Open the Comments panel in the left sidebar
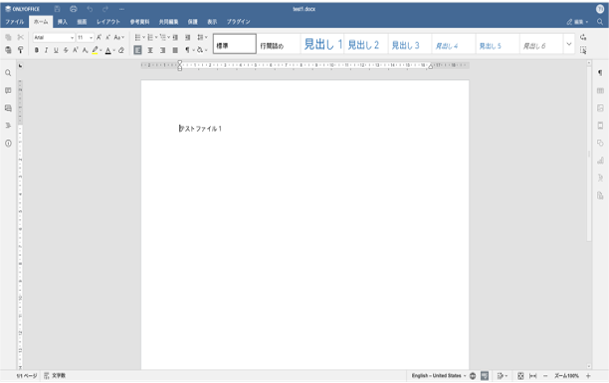The height and width of the screenshot is (383, 609). 8,91
